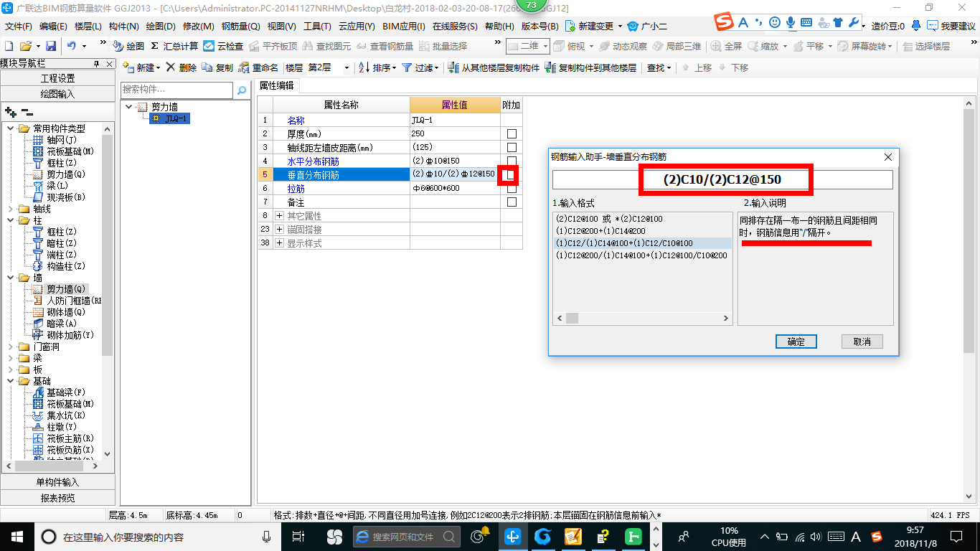
Task: Click the 搜索构件 search box
Action: coord(176,90)
